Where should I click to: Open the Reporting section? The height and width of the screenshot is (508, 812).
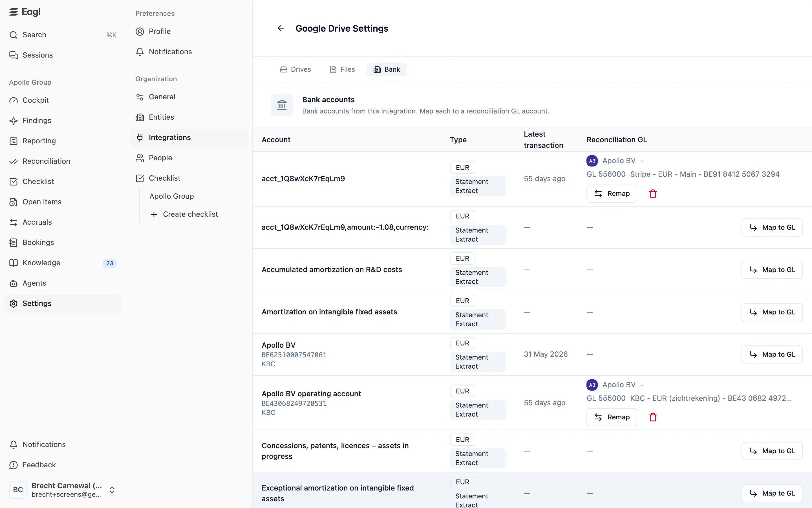tap(63, 141)
